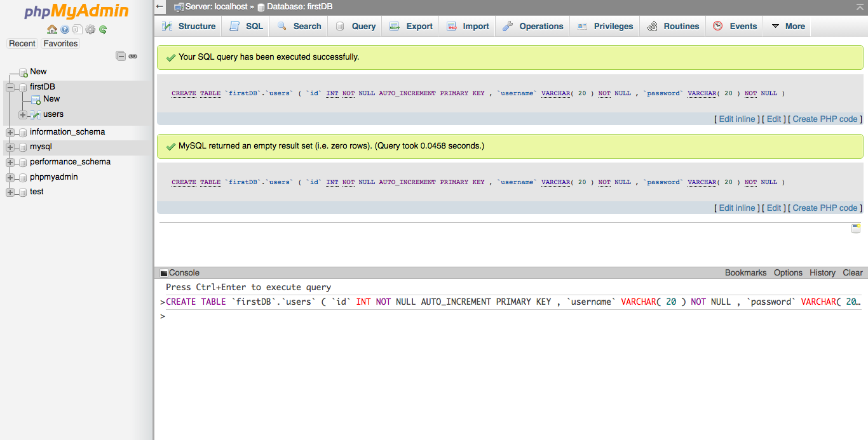
Task: Open console History
Action: (x=822, y=272)
